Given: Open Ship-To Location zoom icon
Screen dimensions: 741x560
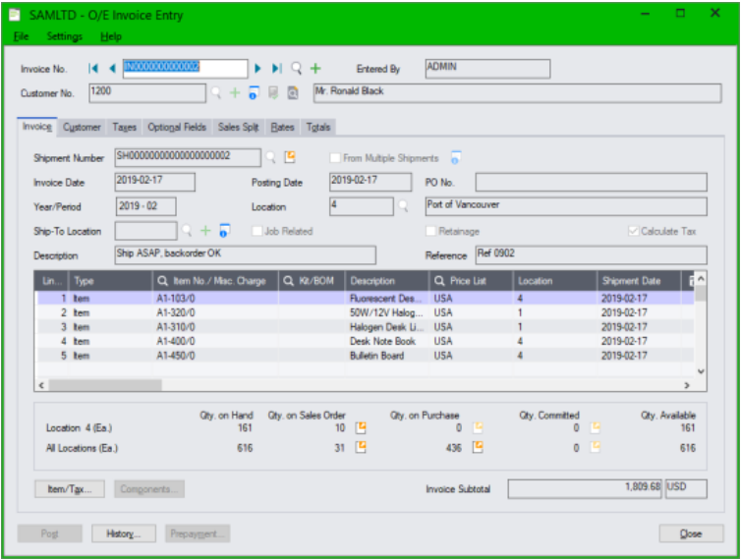Looking at the screenshot, I should coord(224,231).
